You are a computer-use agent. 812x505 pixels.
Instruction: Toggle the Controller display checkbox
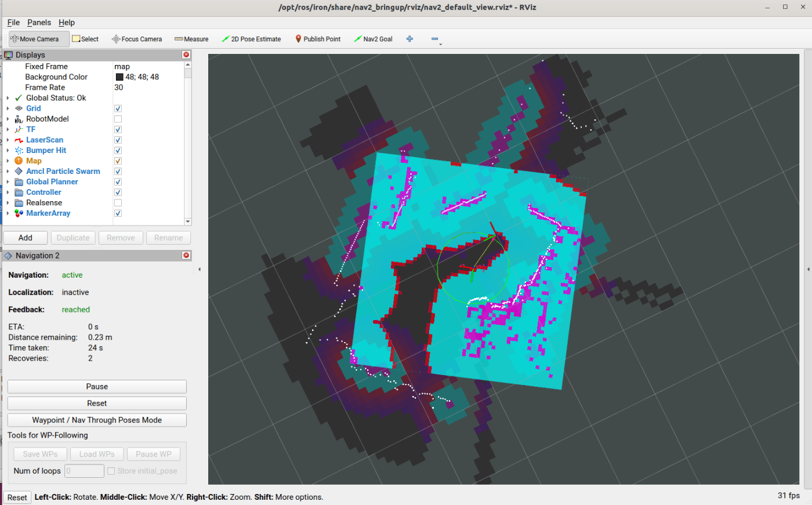tap(118, 192)
